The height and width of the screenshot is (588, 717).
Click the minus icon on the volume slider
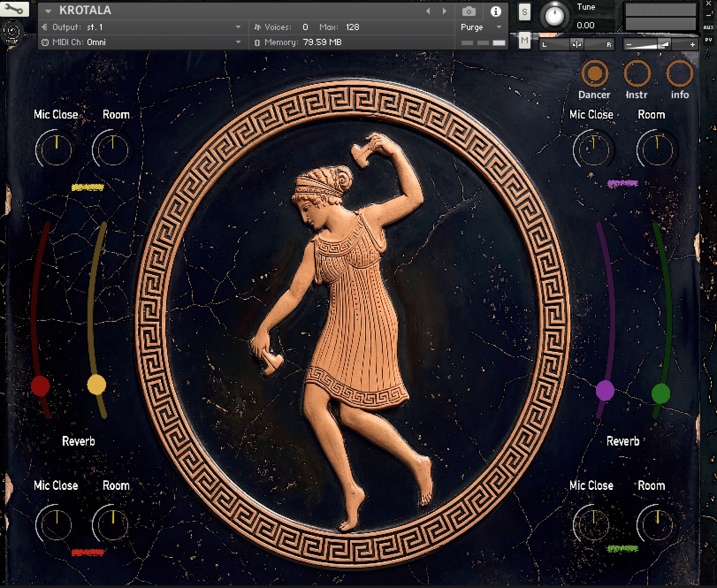coord(629,45)
